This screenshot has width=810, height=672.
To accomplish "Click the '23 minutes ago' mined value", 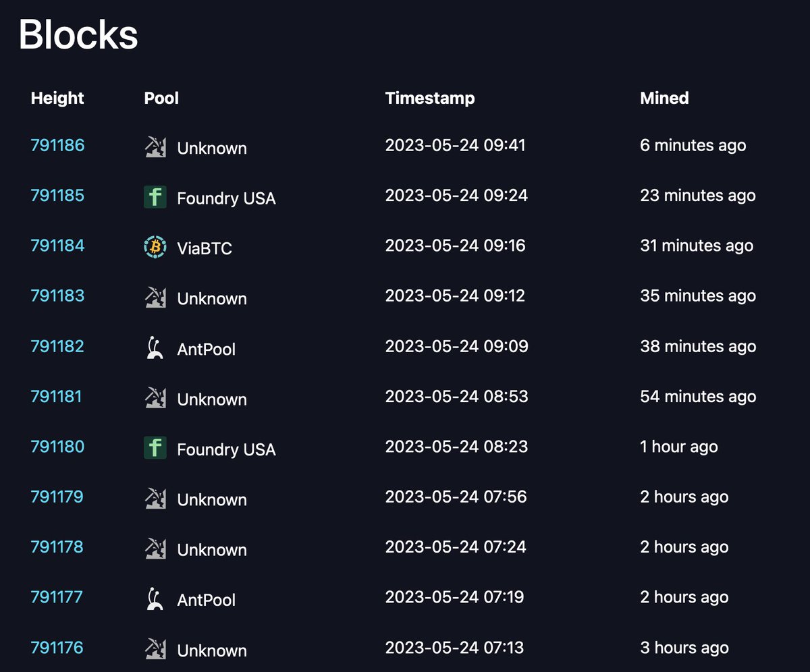I will click(x=697, y=196).
